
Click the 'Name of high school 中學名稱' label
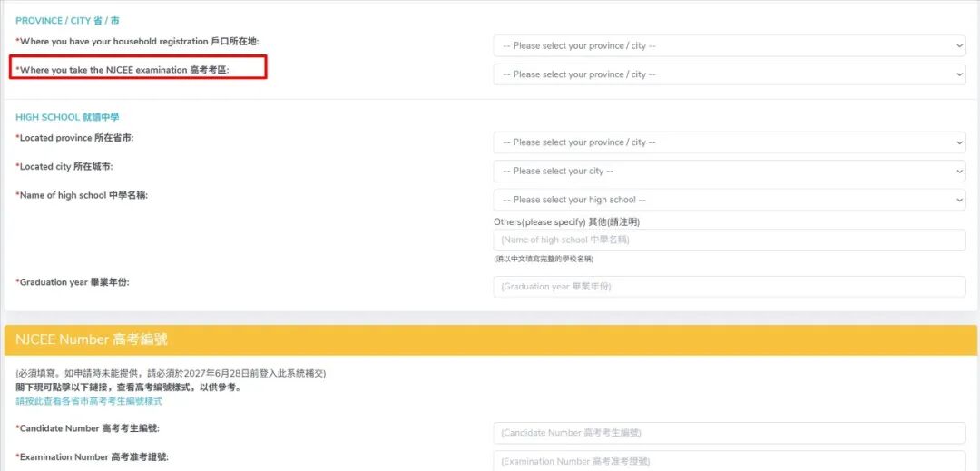tap(82, 195)
